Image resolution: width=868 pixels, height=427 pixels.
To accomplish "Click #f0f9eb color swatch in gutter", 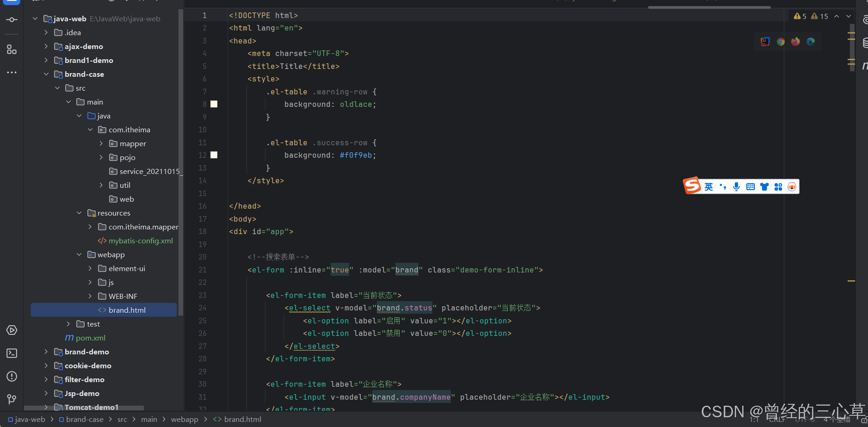I will click(x=214, y=155).
